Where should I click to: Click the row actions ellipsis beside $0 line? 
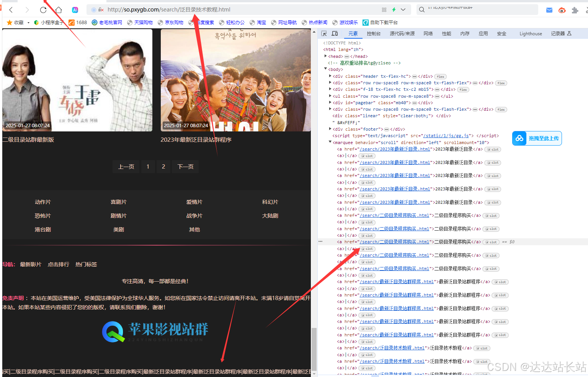click(320, 242)
